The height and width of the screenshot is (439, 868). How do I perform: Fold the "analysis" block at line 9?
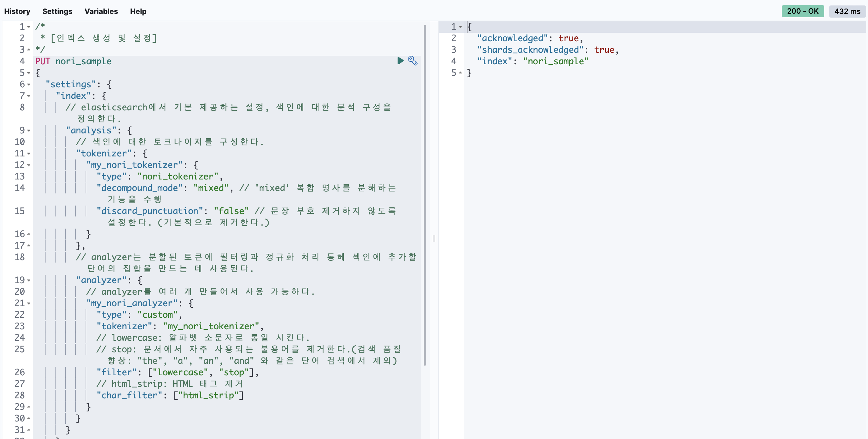point(29,131)
